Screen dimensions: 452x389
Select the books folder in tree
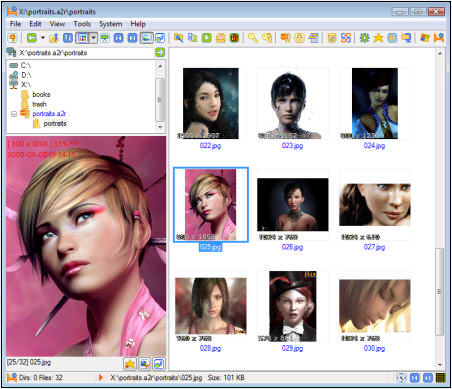[x=41, y=94]
